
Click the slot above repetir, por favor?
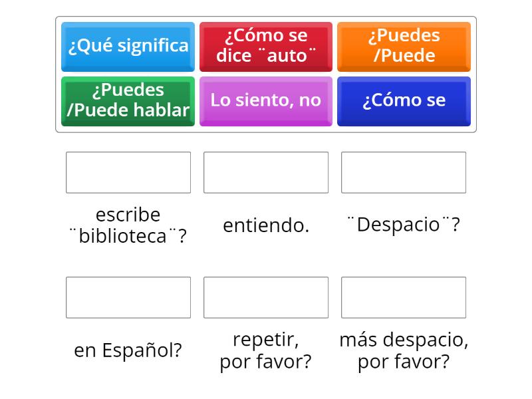coord(265,297)
